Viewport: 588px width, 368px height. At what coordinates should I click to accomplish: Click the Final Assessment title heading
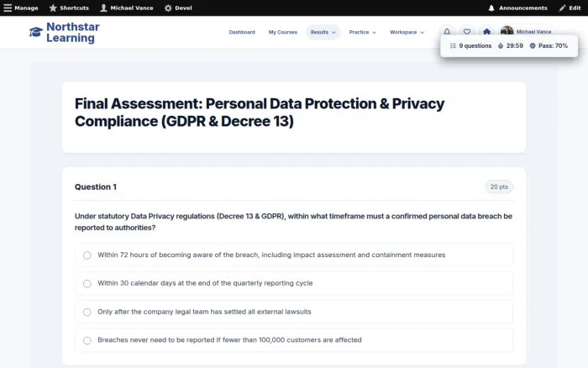259,112
